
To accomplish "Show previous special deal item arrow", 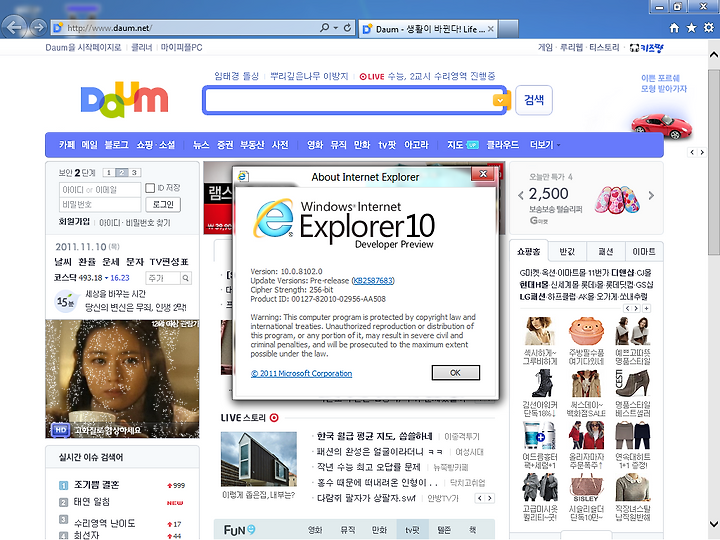I will [x=521, y=195].
